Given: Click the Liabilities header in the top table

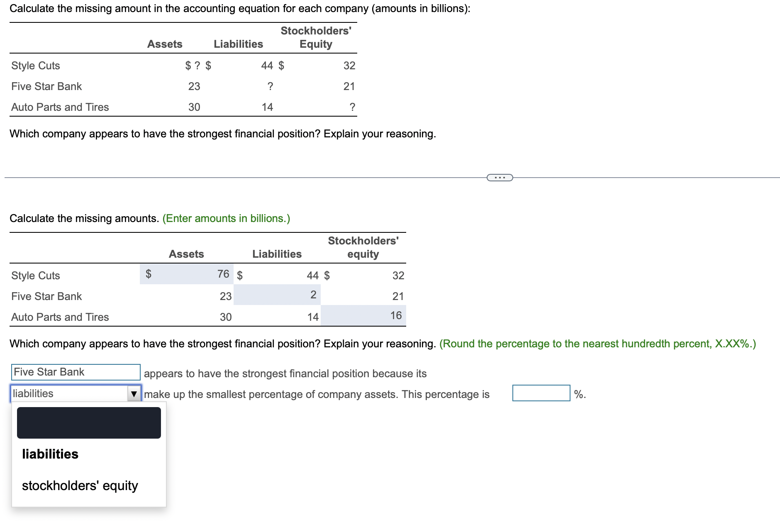Looking at the screenshot, I should pyautogui.click(x=238, y=44).
